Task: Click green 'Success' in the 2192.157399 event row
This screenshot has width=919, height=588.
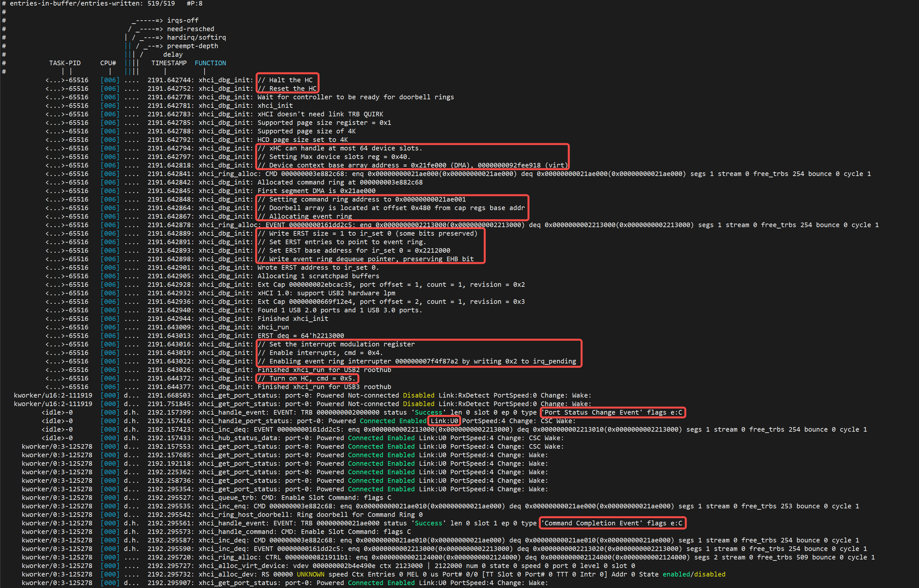Action: [x=428, y=412]
